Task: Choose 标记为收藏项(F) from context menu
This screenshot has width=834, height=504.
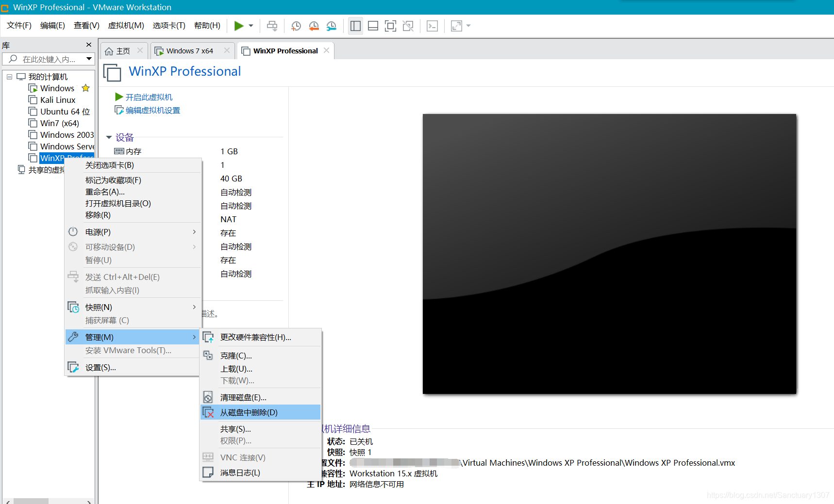Action: (x=133, y=180)
